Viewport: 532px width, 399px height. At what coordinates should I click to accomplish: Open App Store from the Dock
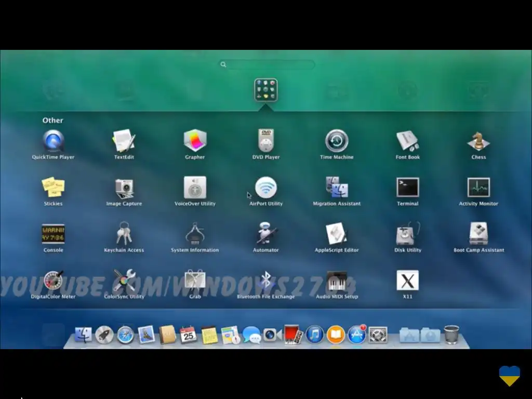click(357, 335)
